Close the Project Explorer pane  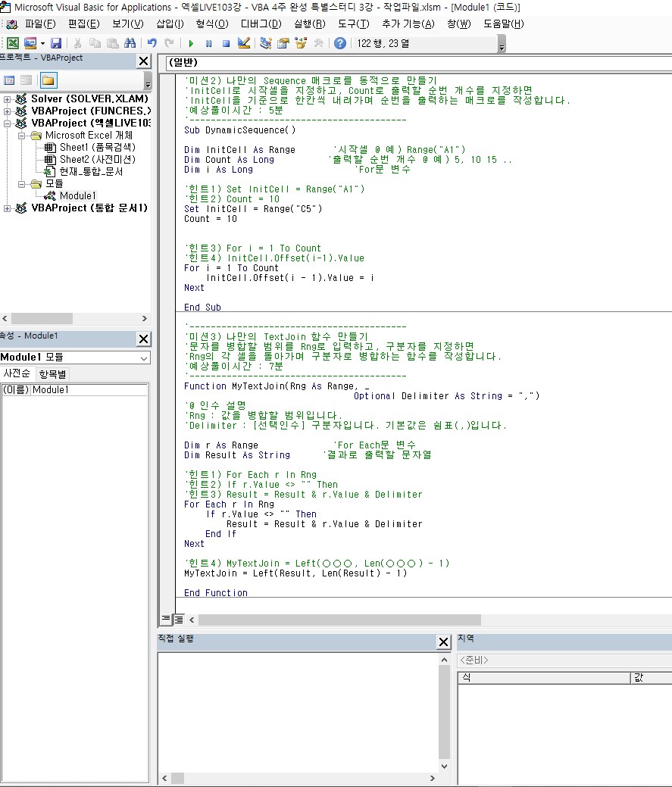pyautogui.click(x=143, y=61)
